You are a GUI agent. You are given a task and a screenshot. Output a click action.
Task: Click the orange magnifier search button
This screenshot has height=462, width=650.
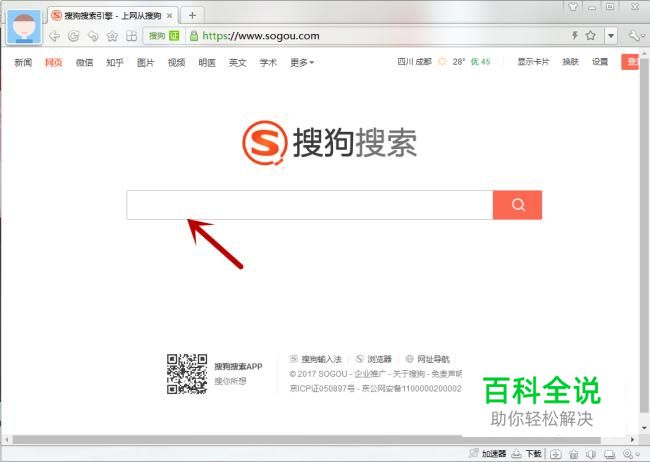517,205
